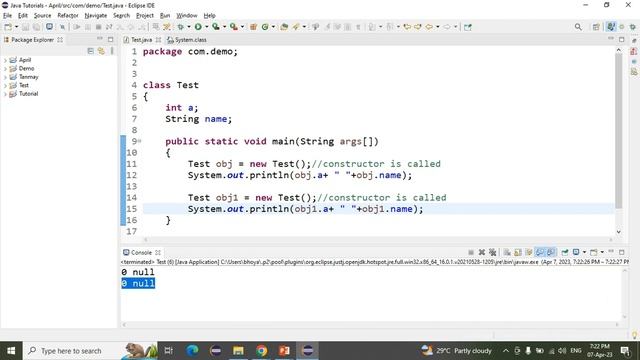
Task: Click Remove Launch X icon in Console
Action: coord(482,252)
